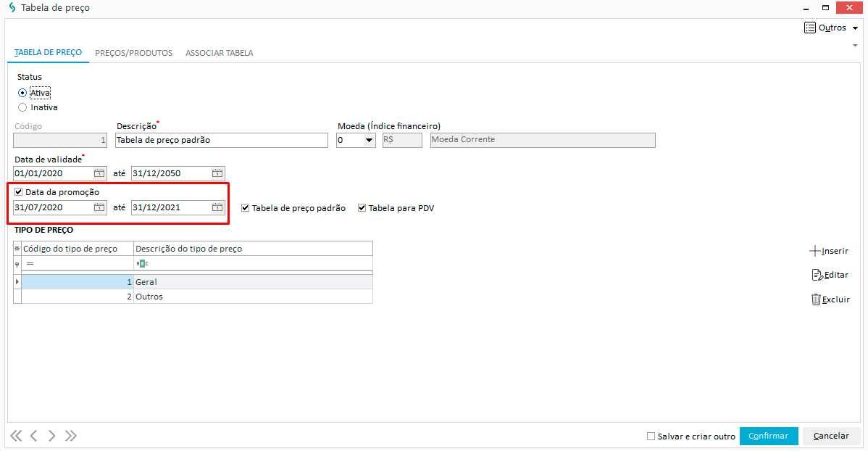Open calendar for validity start date
Screen dimensions: 868x451
point(99,173)
